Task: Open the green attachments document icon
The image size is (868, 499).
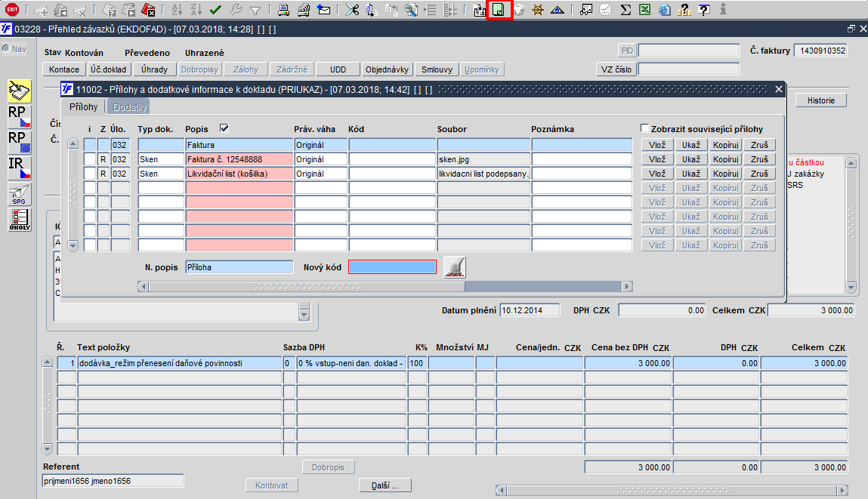Action: coord(499,9)
